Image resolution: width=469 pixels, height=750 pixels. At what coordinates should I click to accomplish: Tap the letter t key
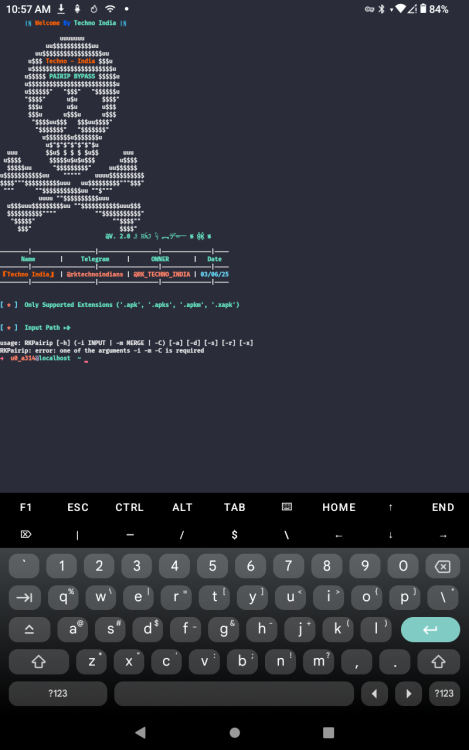214,597
